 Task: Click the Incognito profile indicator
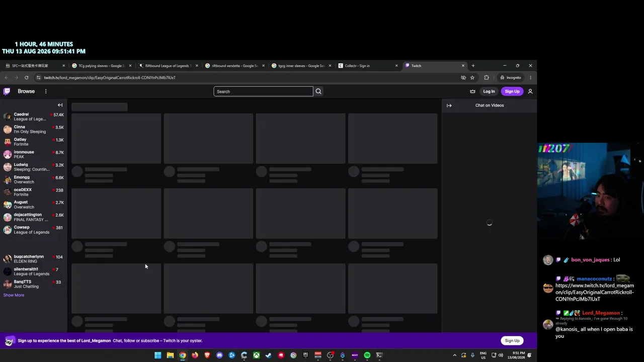click(511, 77)
